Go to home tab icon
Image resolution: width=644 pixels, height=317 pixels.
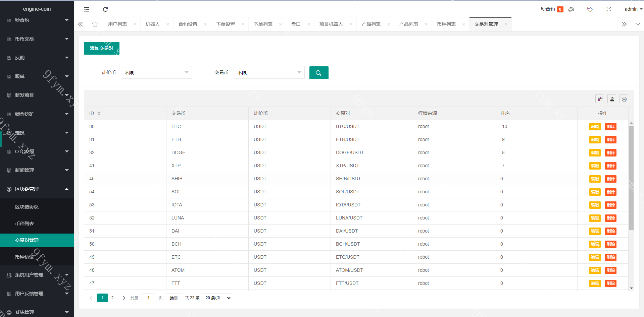[x=95, y=24]
